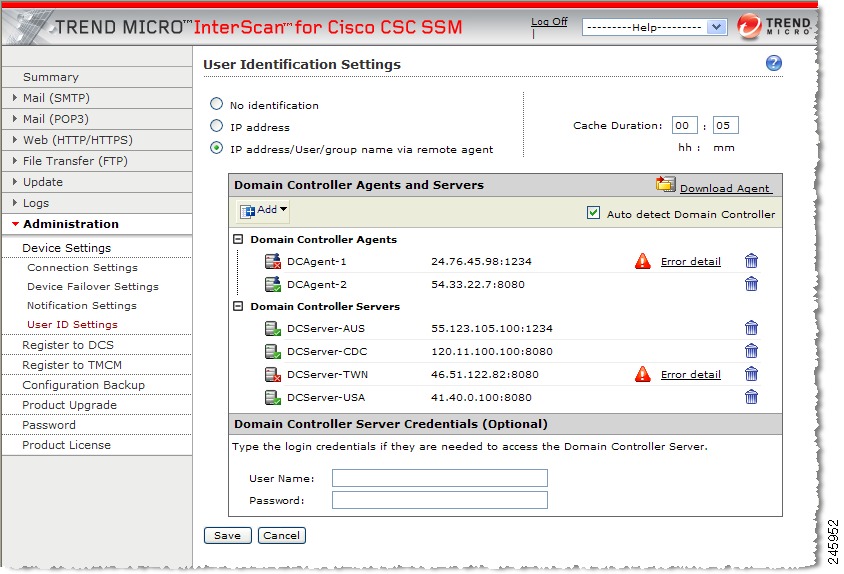This screenshot has width=844, height=574.
Task: Open Register to TMCM
Action: click(72, 365)
